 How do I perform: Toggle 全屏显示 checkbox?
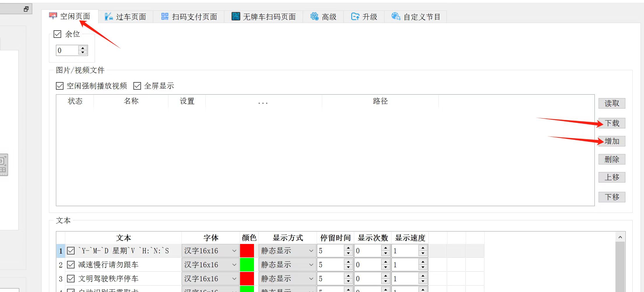pyautogui.click(x=137, y=86)
